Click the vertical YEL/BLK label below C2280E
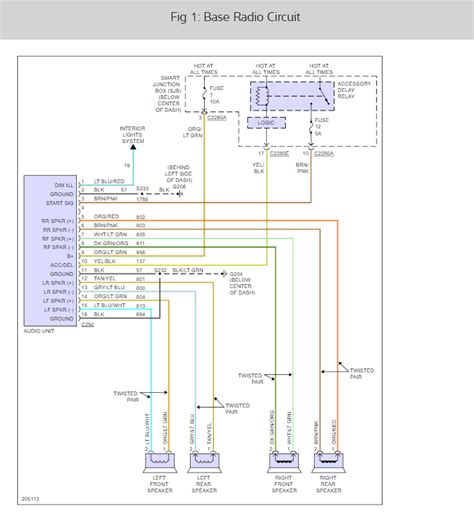Image resolution: width=474 pixels, height=518 pixels. click(258, 168)
